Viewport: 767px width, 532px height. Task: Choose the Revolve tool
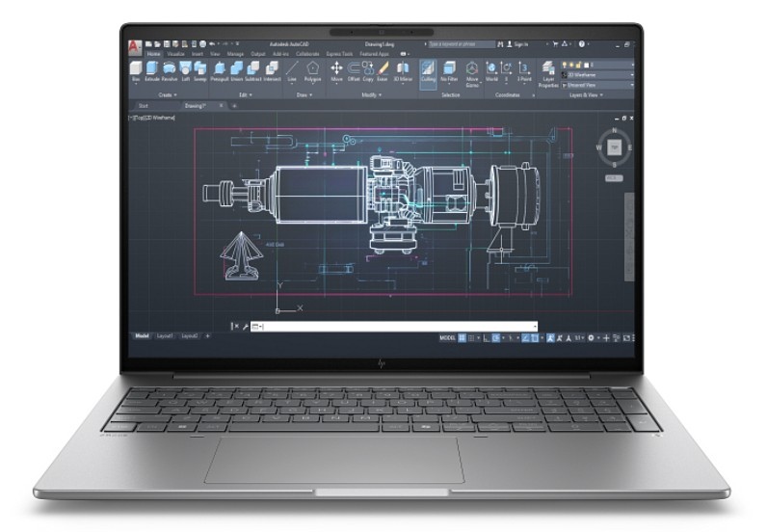pyautogui.click(x=169, y=70)
